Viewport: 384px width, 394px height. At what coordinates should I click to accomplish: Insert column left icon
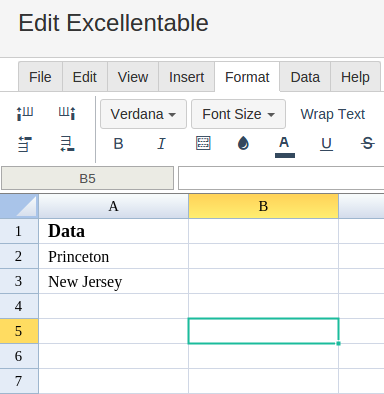click(25, 113)
